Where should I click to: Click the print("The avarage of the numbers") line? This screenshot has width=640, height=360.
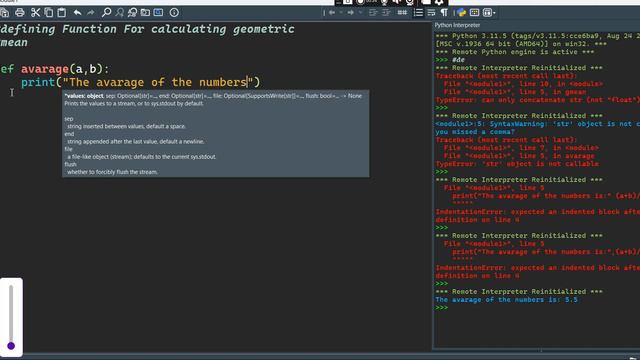(140, 82)
